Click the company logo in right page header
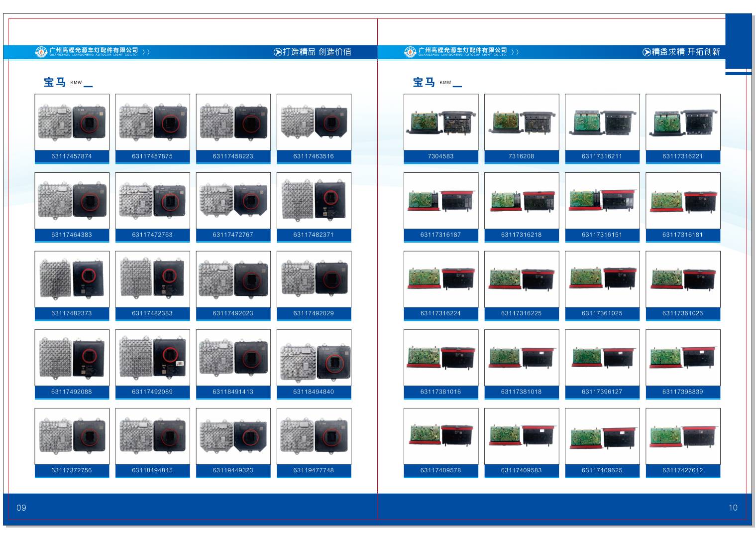The width and height of the screenshot is (756, 538). pos(410,52)
